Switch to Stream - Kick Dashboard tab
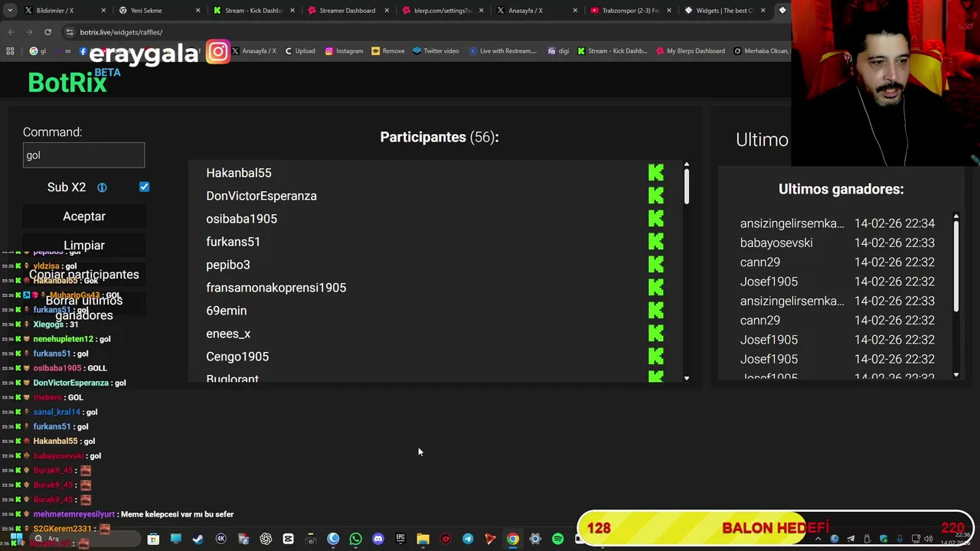980x551 pixels. 253,11
